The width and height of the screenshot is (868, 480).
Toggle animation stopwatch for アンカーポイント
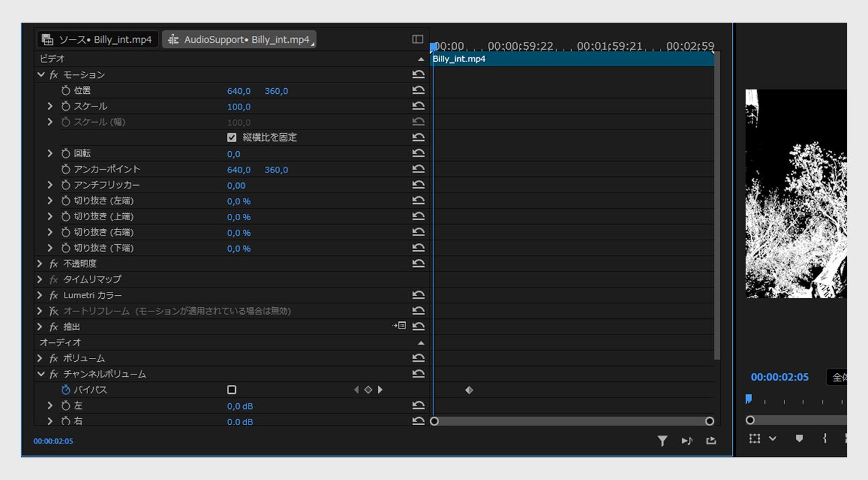click(x=66, y=169)
